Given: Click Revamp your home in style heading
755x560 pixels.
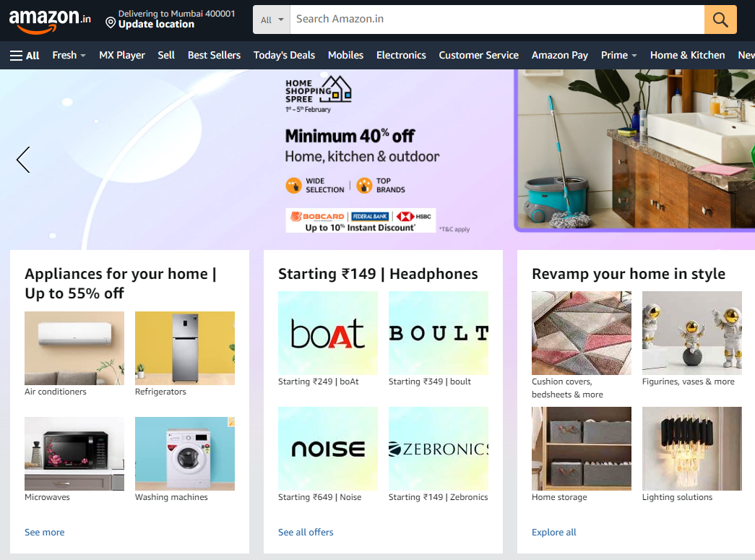Looking at the screenshot, I should (629, 274).
